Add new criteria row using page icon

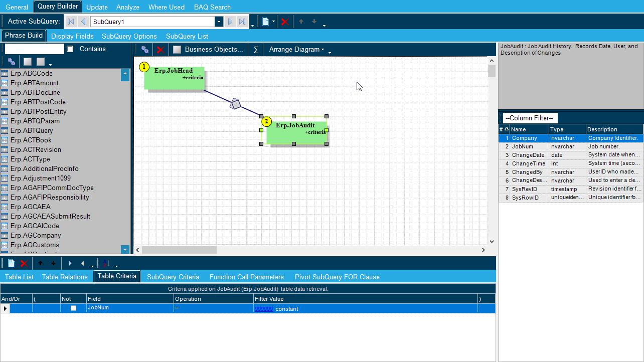[11, 263]
